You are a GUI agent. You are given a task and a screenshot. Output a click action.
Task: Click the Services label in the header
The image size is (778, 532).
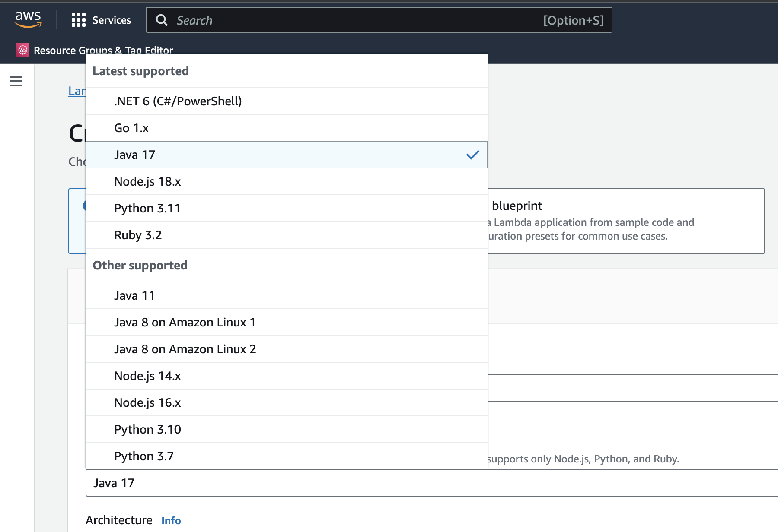(x=112, y=20)
